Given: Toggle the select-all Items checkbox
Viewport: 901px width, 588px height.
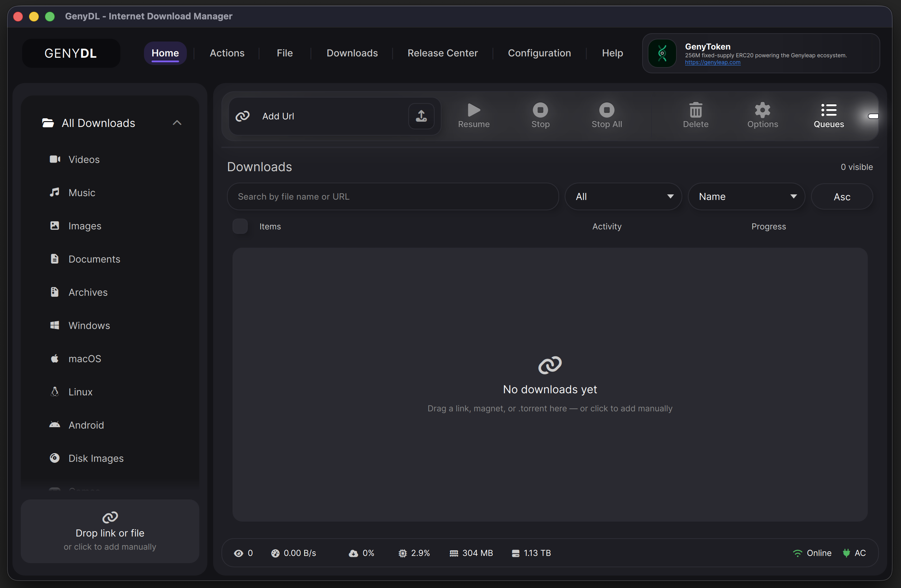Looking at the screenshot, I should 240,226.
